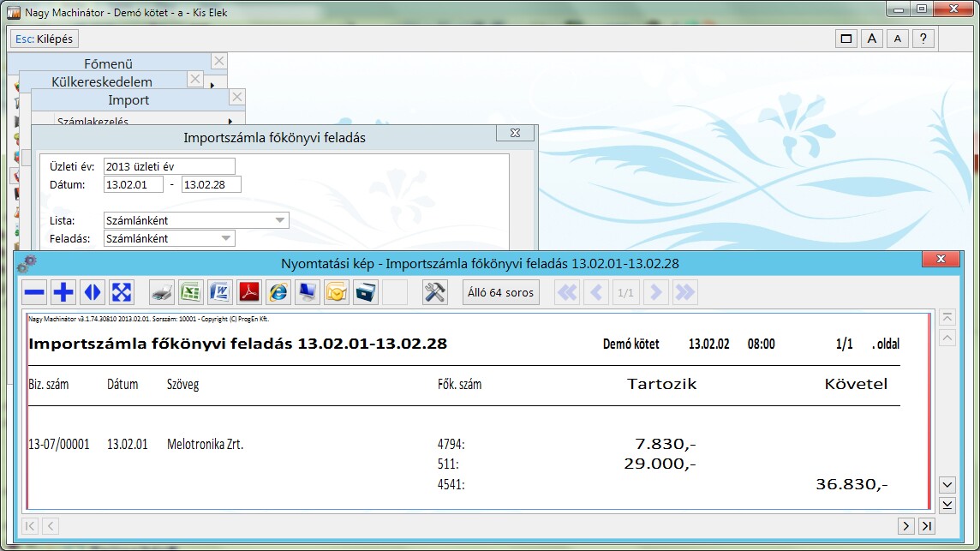Go to next page single-right arrow
980x551 pixels.
point(655,292)
